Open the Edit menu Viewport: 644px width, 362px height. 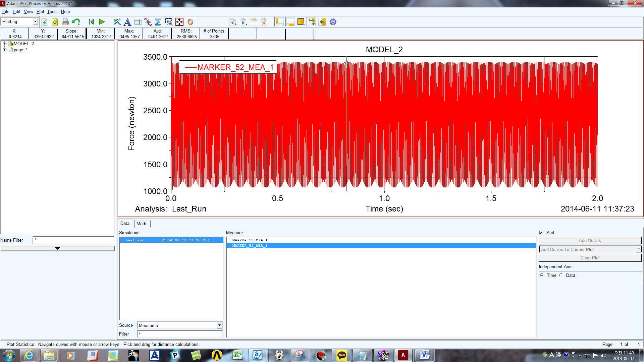[x=16, y=11]
